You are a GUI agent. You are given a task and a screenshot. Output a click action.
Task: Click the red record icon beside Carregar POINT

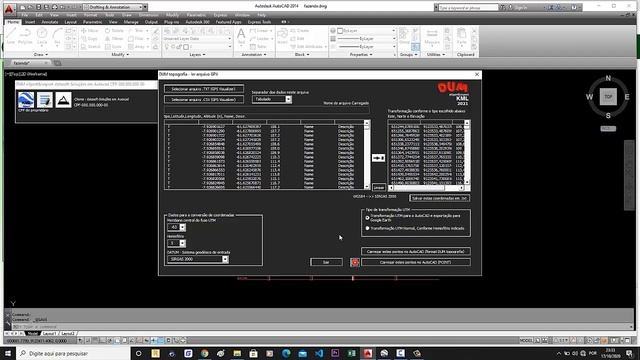click(x=355, y=262)
